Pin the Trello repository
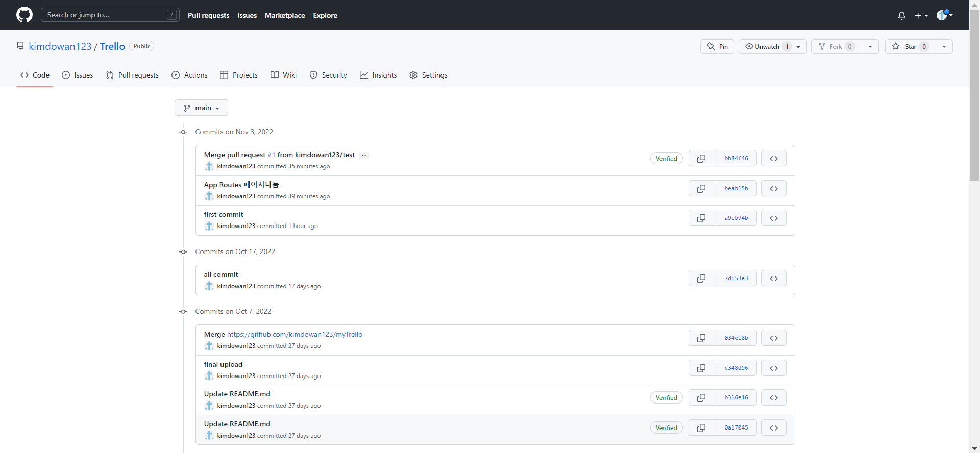 point(717,46)
